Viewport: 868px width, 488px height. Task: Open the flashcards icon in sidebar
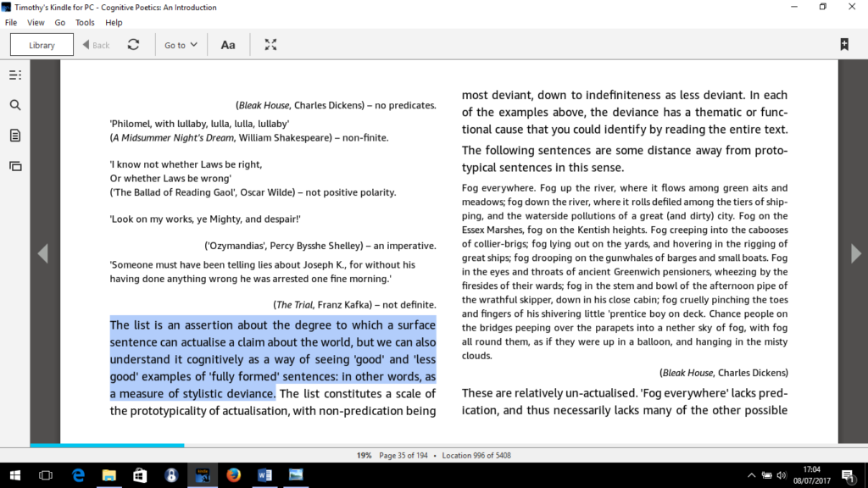point(14,166)
